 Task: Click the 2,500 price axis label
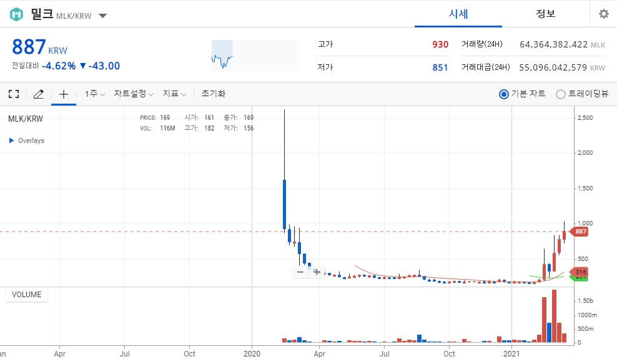[x=585, y=117]
